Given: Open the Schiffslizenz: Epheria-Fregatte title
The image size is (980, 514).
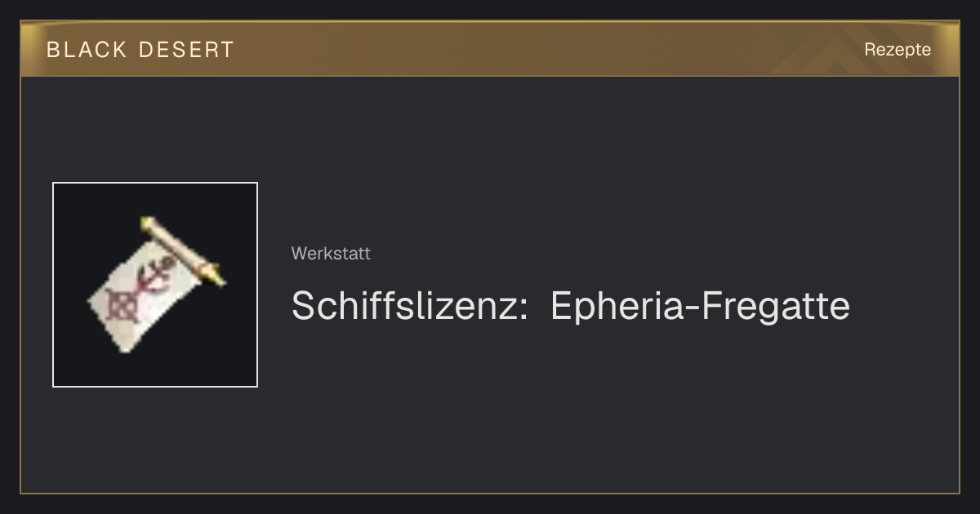Looking at the screenshot, I should (571, 306).
